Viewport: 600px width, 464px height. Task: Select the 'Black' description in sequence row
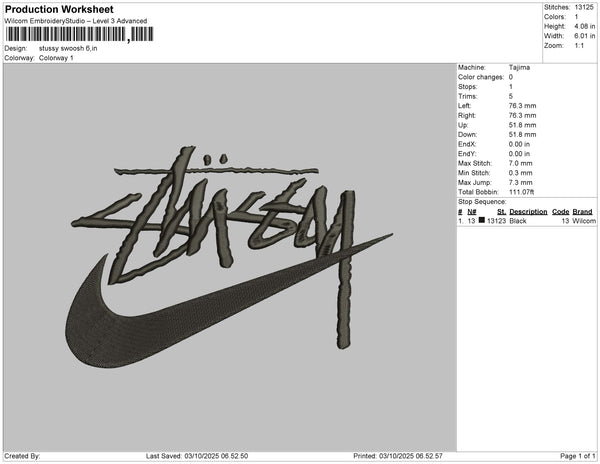(518, 221)
